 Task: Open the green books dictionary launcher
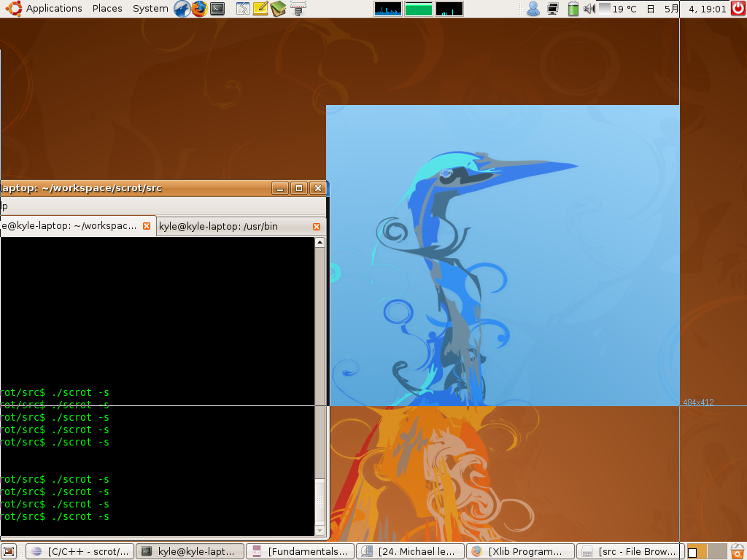pos(278,9)
